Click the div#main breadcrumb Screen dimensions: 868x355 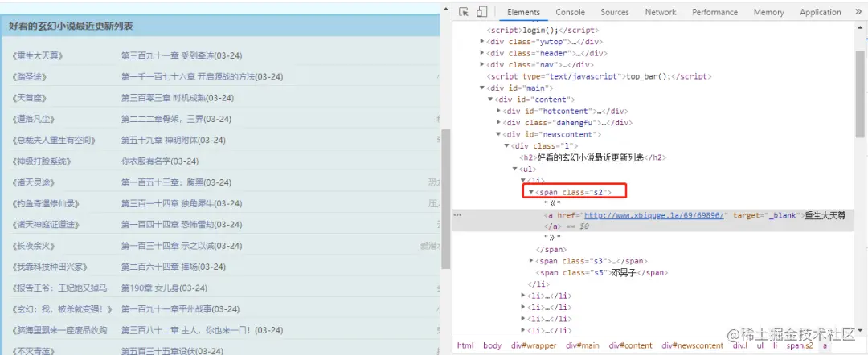[x=583, y=345]
